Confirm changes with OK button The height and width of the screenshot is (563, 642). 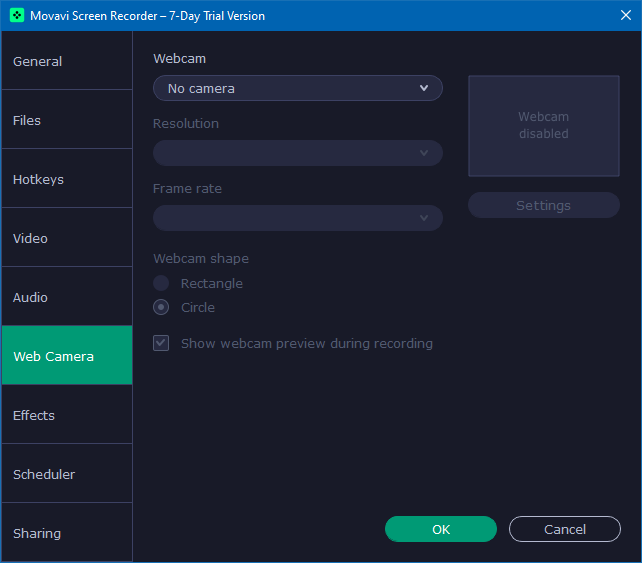tap(440, 529)
